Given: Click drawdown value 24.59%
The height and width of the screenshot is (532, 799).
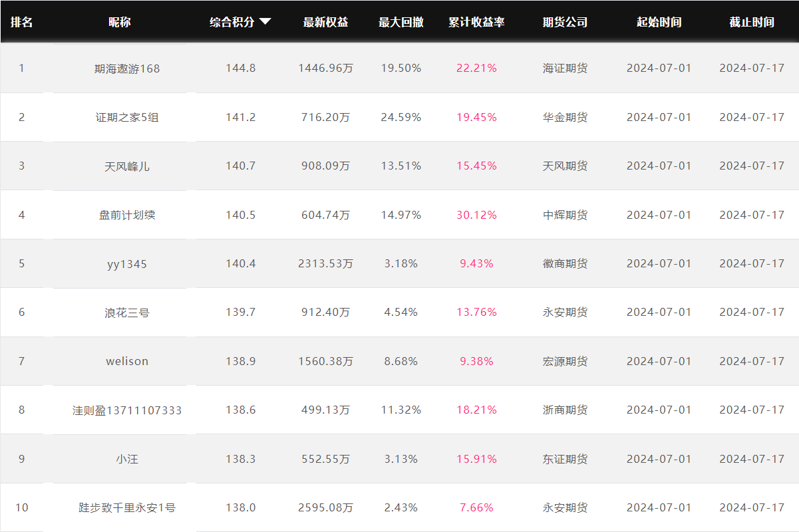Looking at the screenshot, I should pyautogui.click(x=401, y=117).
